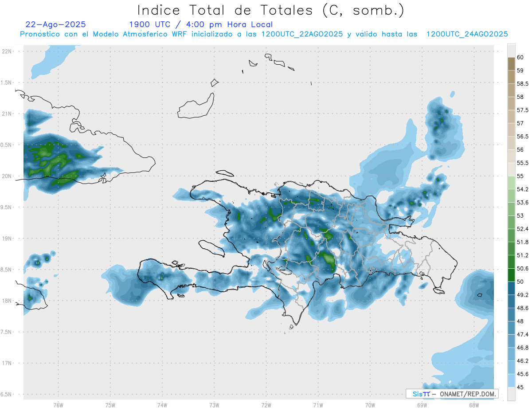Click the colorbar value '60'

(520, 58)
